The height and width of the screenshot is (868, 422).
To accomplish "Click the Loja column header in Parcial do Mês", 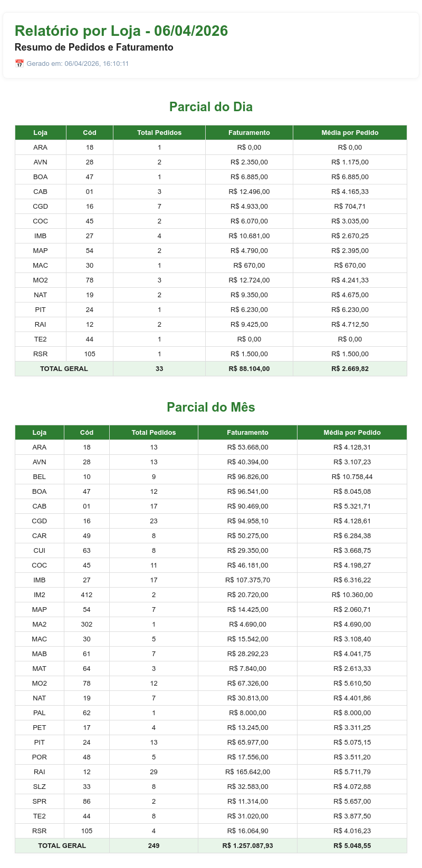I will [x=40, y=433].
